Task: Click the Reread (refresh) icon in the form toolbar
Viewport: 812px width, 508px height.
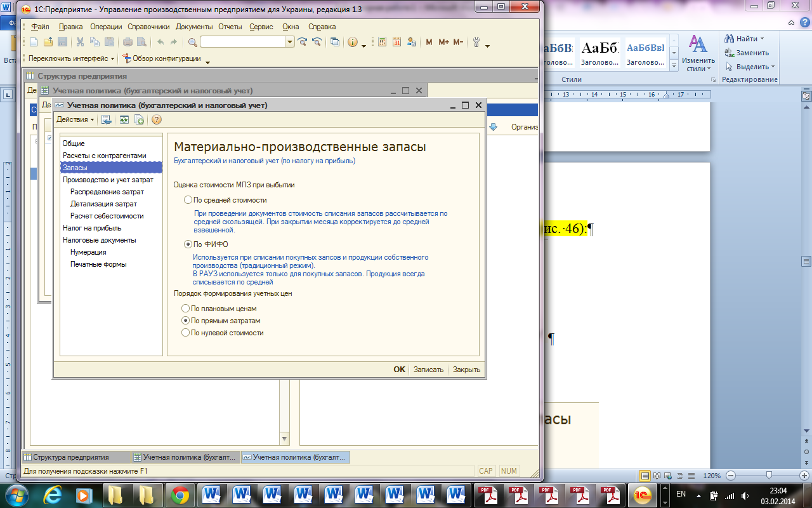Action: point(124,119)
